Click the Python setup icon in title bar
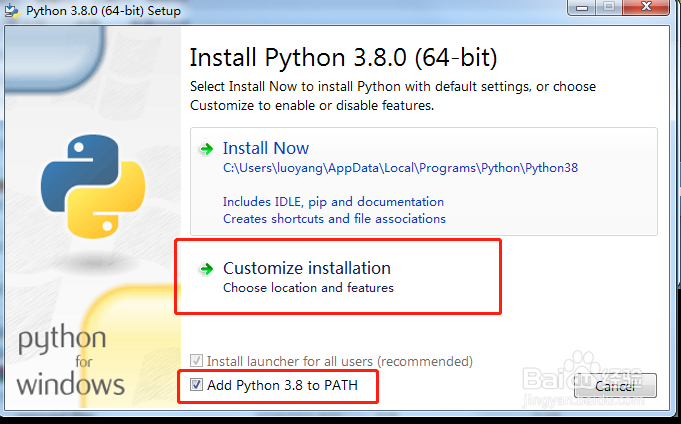 (12, 12)
